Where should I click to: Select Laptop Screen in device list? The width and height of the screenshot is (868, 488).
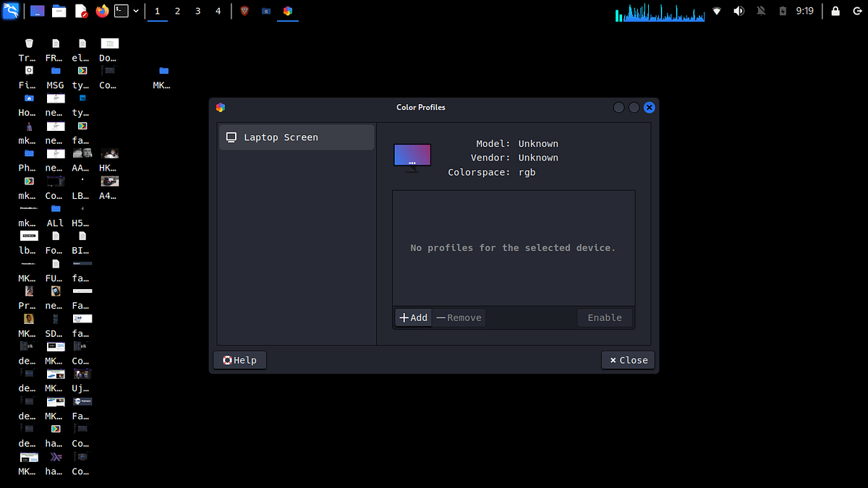click(297, 137)
